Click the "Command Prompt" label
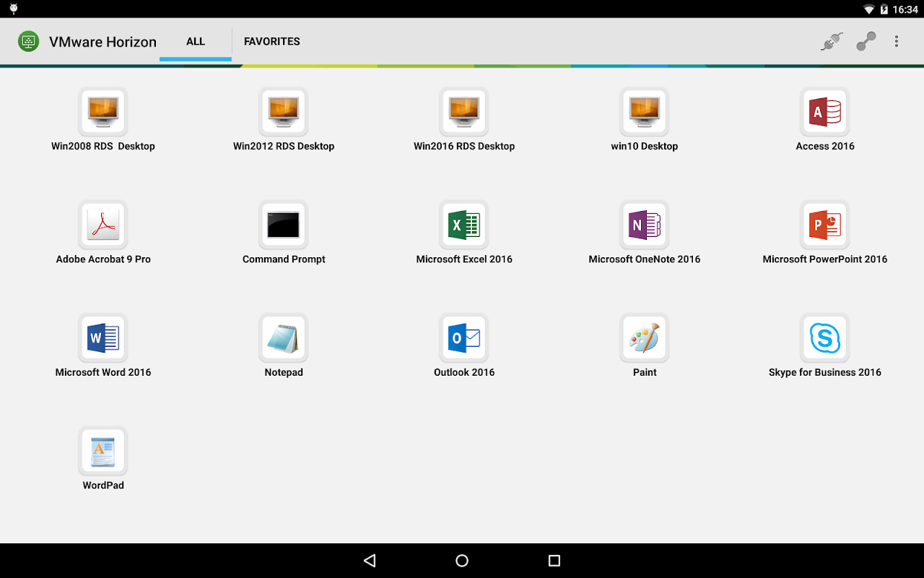 284,259
